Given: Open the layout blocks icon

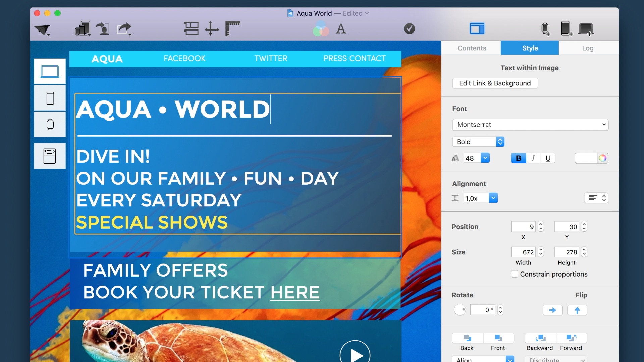Looking at the screenshot, I should [x=191, y=28].
